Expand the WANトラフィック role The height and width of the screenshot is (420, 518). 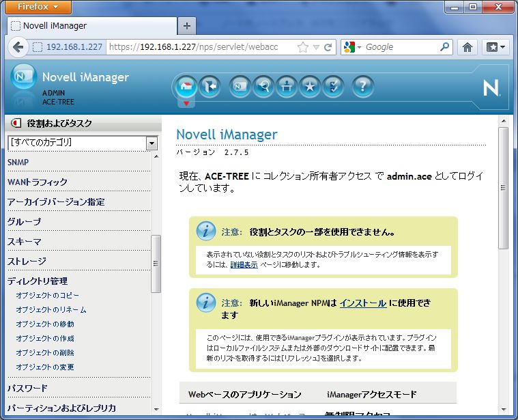point(38,182)
